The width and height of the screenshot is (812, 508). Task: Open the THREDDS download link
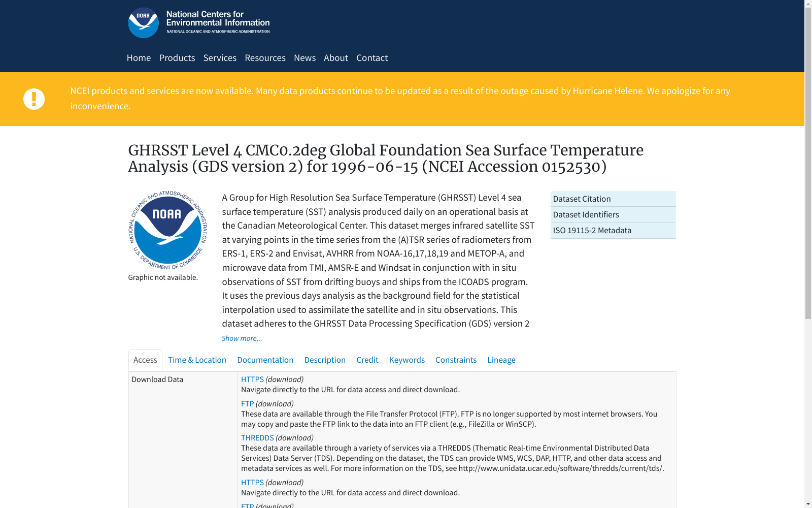(x=257, y=438)
